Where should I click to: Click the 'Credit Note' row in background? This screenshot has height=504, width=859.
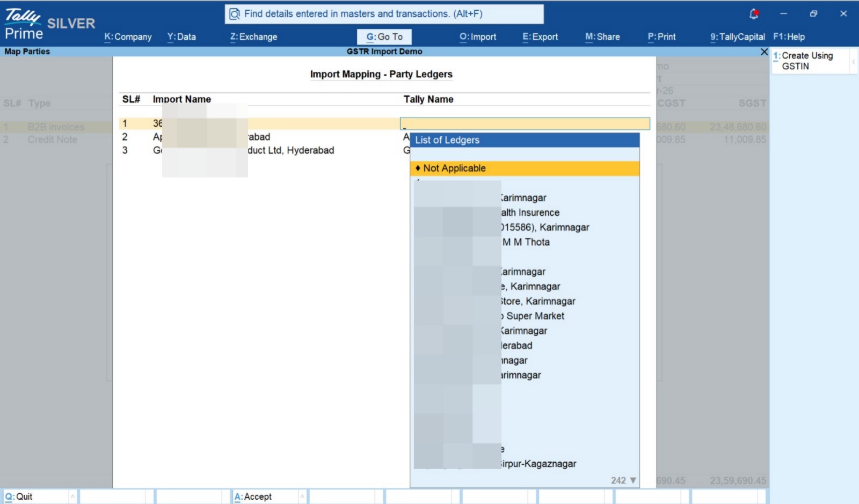pos(53,140)
